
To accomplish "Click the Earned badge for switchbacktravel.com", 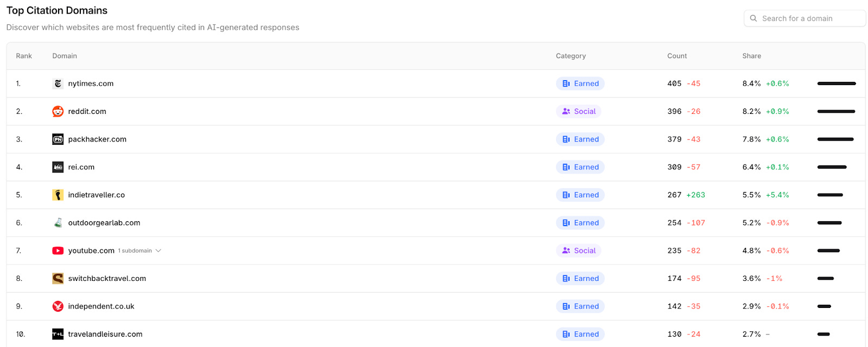I will (580, 278).
